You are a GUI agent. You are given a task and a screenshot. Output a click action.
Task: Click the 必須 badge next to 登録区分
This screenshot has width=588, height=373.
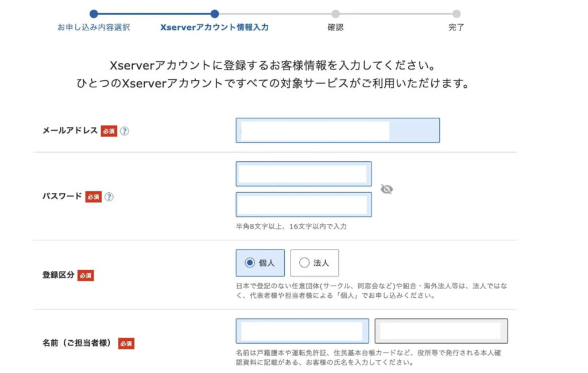[86, 275]
